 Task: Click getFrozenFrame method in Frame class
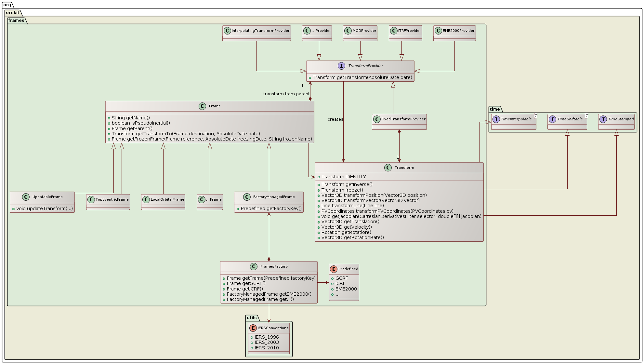pos(212,139)
